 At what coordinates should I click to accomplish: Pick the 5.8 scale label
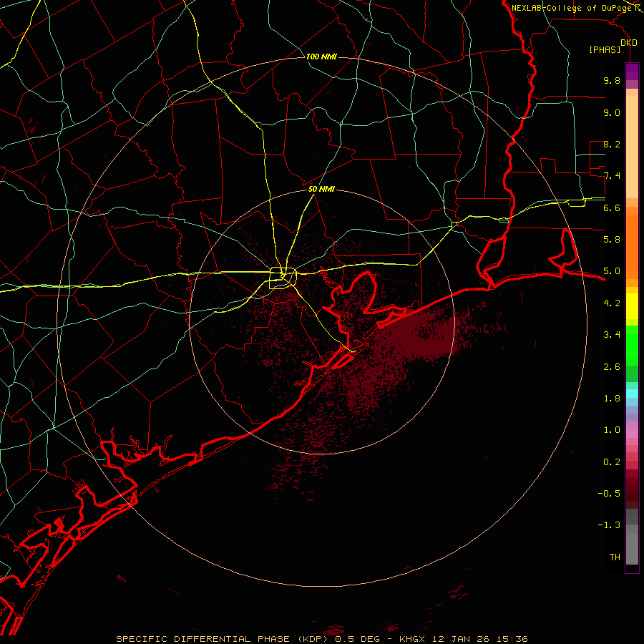612,240
